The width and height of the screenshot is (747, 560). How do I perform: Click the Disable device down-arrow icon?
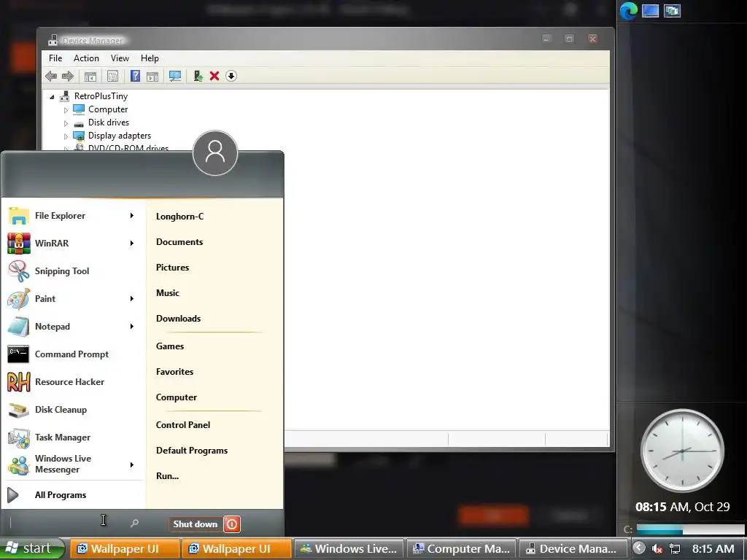231,76
